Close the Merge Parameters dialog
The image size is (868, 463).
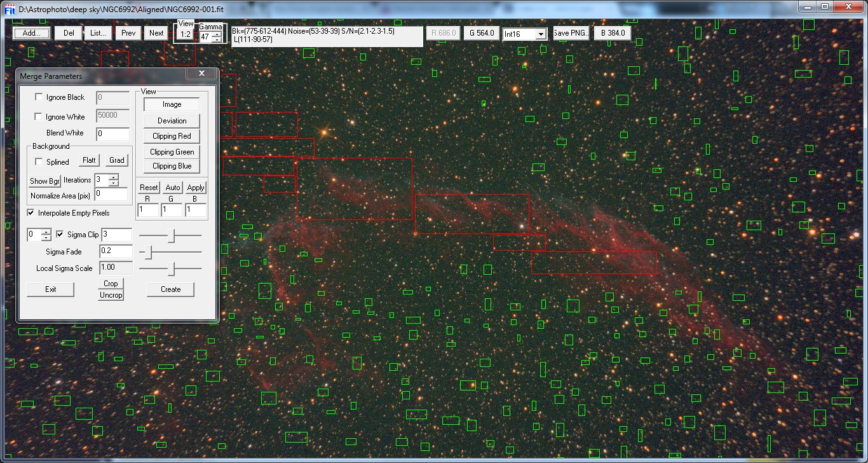pyautogui.click(x=201, y=74)
